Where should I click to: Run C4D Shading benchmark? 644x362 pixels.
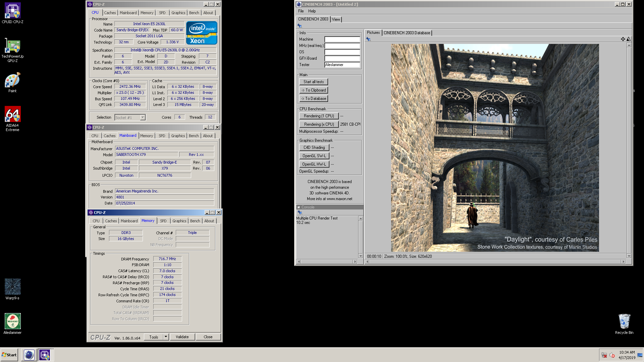tap(314, 147)
